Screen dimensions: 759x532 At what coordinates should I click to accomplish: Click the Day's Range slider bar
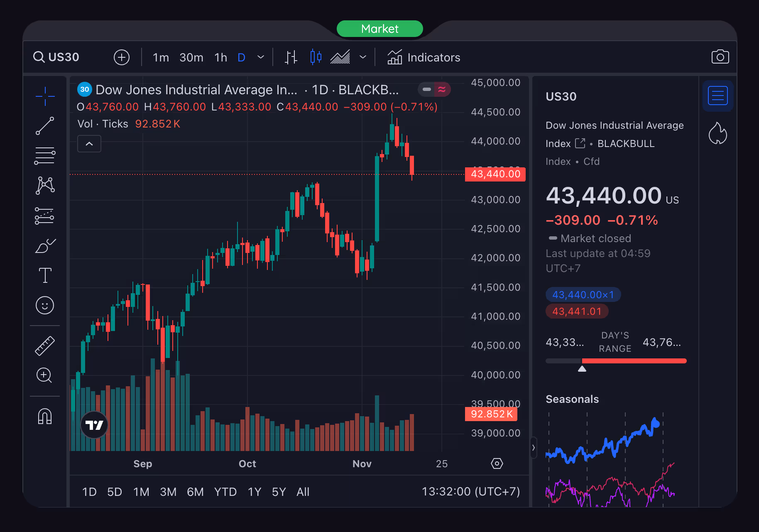[616, 361]
